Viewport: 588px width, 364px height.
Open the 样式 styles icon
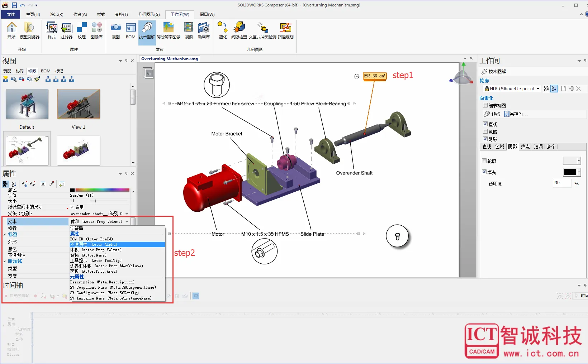coord(52,31)
